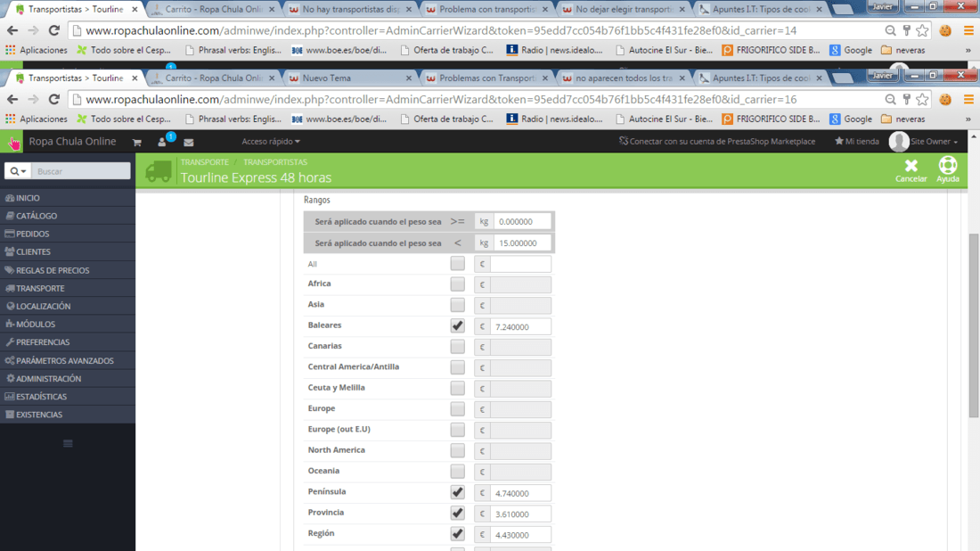Open INICIO in the sidebar
This screenshot has width=980, height=551.
pos(68,198)
